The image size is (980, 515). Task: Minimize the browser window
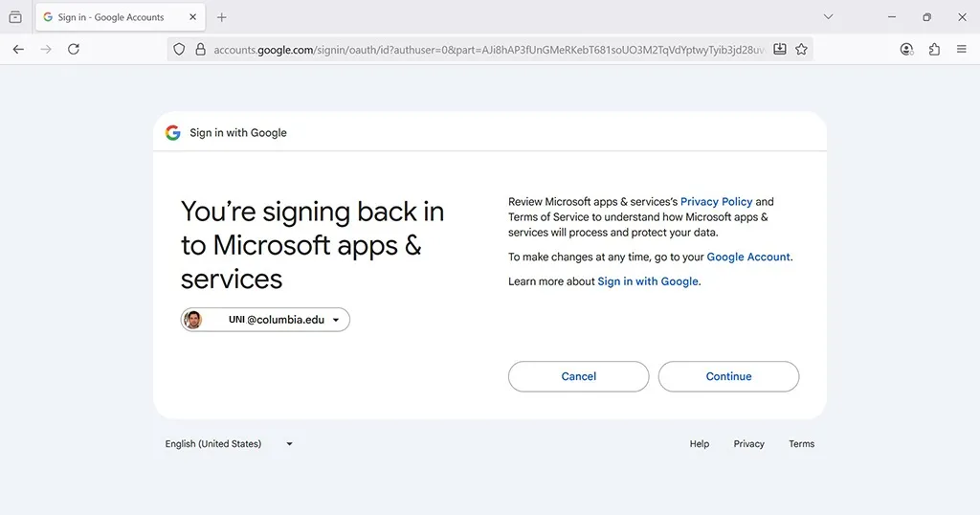892,17
